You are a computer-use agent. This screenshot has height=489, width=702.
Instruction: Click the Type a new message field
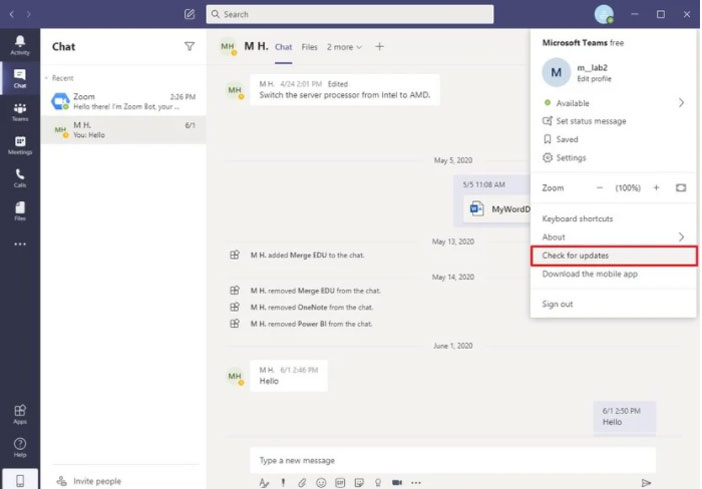point(450,460)
